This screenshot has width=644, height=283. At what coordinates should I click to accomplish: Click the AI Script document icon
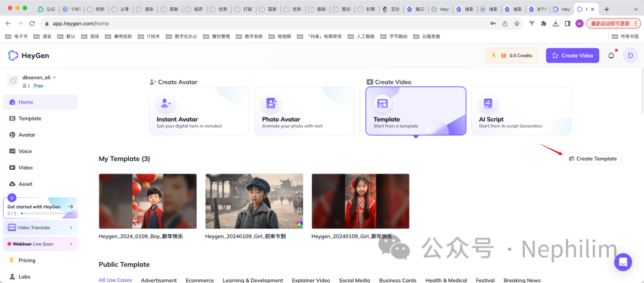488,103
